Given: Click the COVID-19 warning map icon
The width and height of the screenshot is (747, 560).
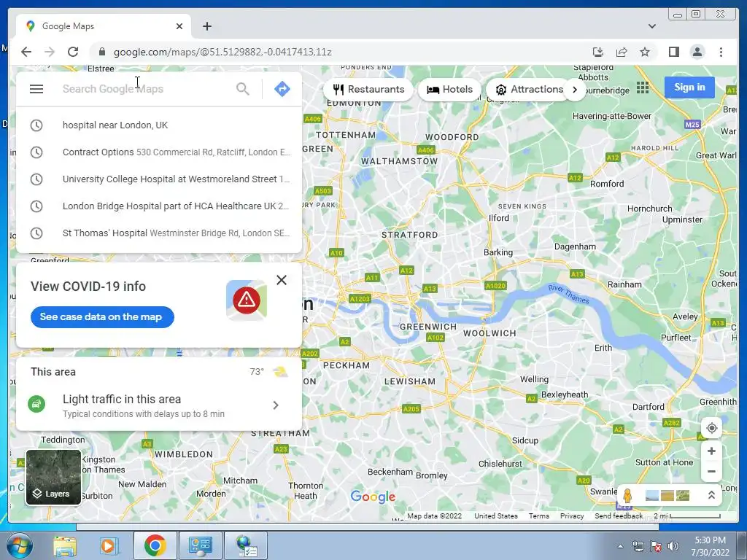Looking at the screenshot, I should point(247,300).
